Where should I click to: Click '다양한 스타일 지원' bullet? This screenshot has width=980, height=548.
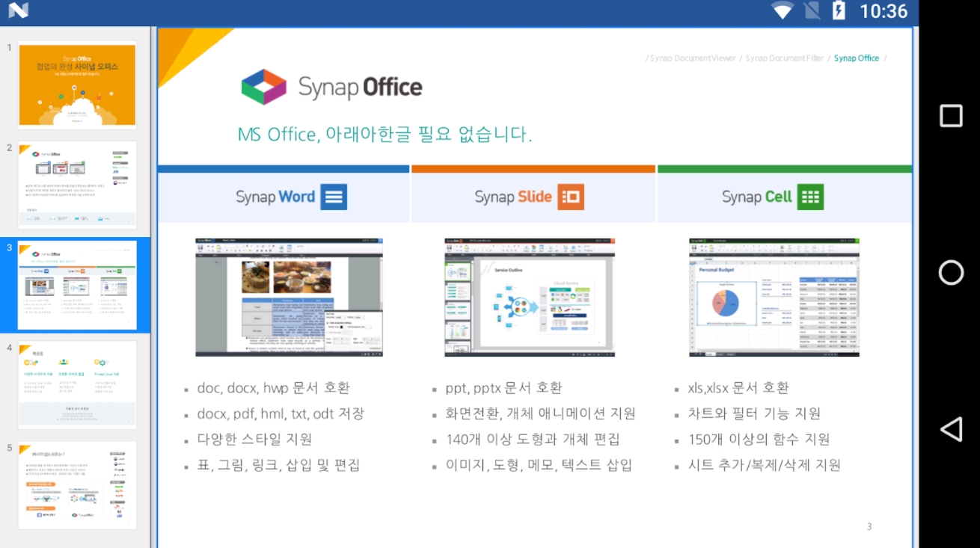point(254,439)
